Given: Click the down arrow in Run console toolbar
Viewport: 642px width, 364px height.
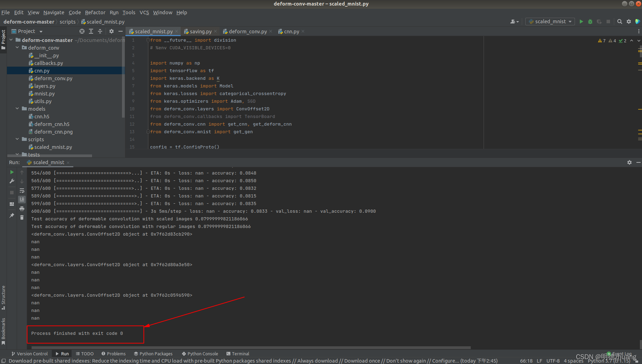Looking at the screenshot, I should [22, 181].
